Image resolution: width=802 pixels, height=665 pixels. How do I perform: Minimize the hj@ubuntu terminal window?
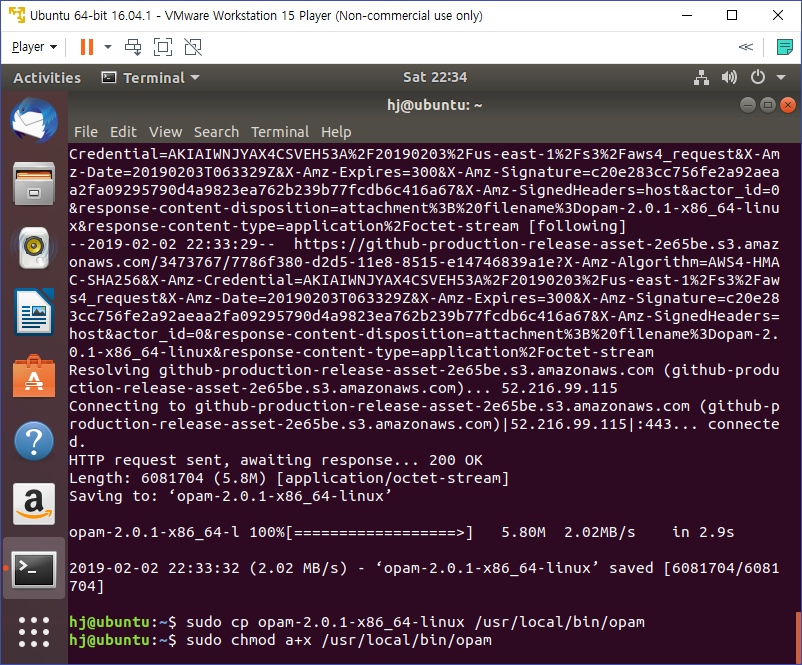[x=748, y=105]
